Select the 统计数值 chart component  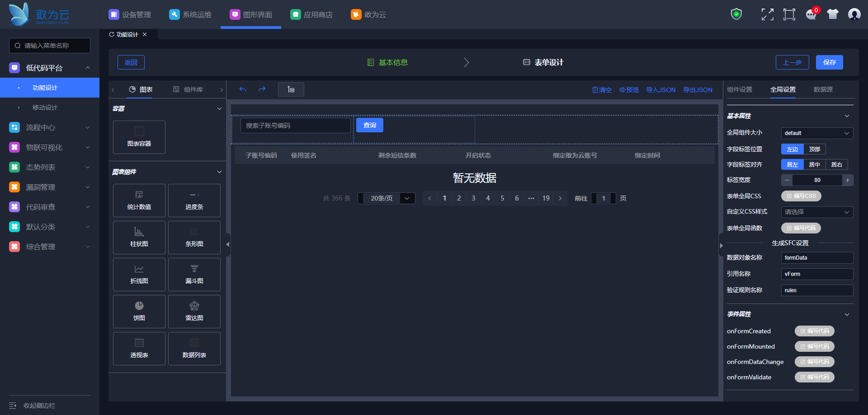pyautogui.click(x=139, y=201)
